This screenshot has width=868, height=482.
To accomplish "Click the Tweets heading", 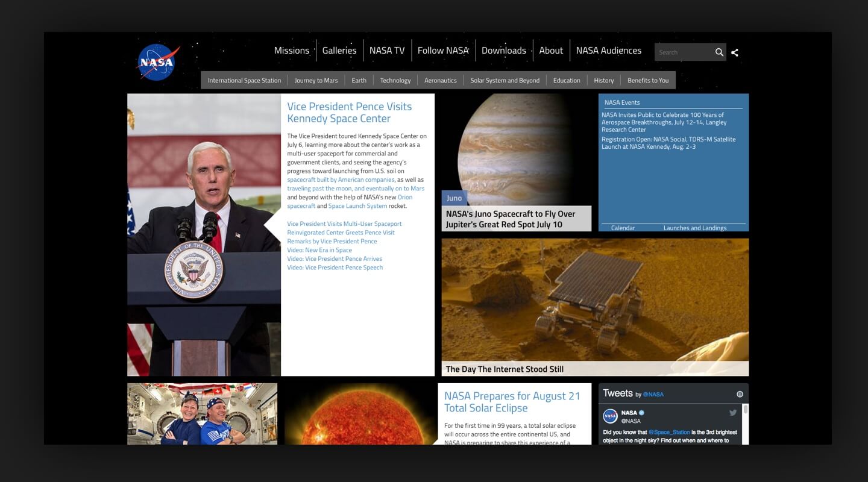I will [618, 393].
